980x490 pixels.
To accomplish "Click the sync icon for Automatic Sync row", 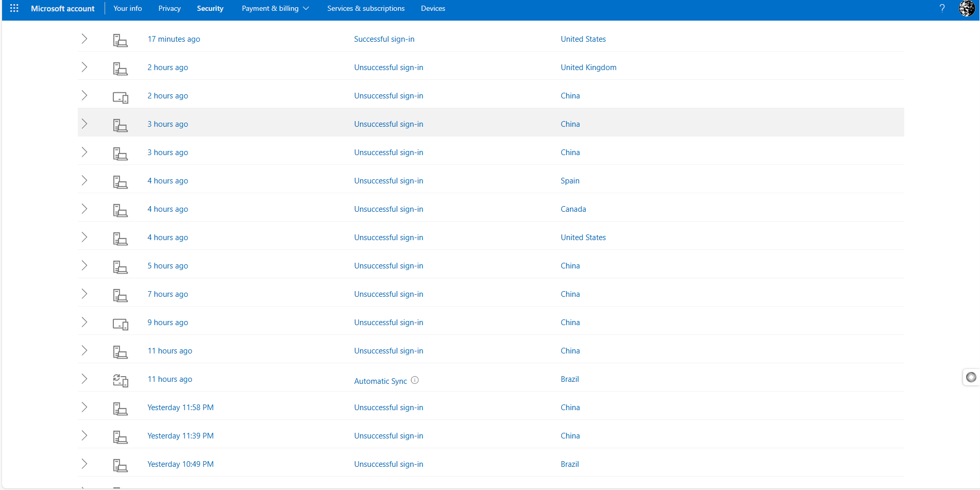I will click(121, 380).
